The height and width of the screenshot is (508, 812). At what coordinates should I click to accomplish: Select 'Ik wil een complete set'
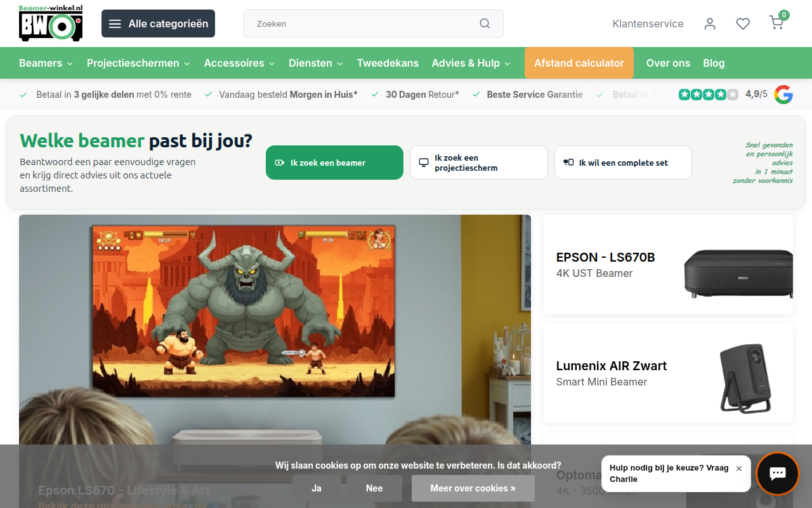[623, 163]
